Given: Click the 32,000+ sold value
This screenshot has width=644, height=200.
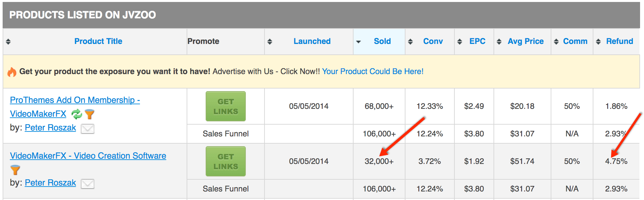Looking at the screenshot, I should coord(379,161).
